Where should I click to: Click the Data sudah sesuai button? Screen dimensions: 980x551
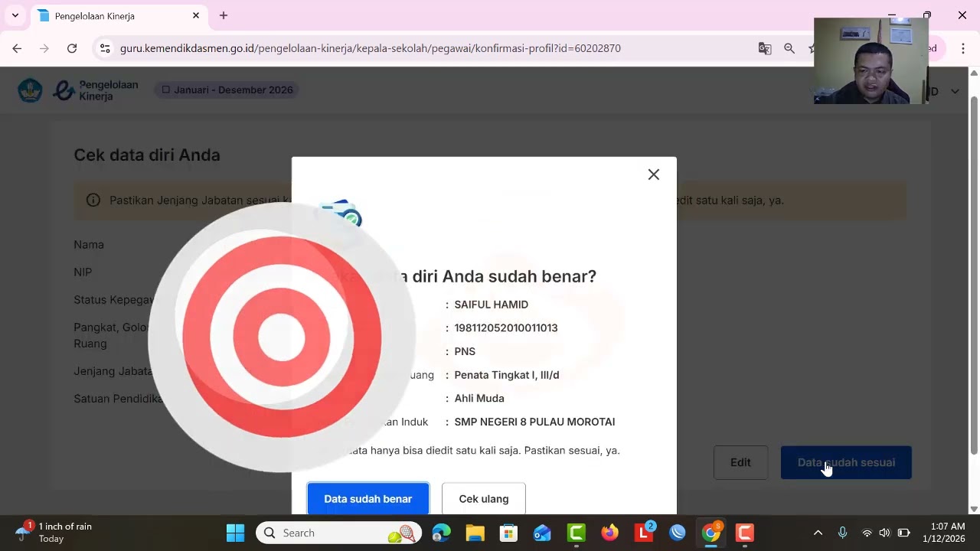click(x=846, y=462)
